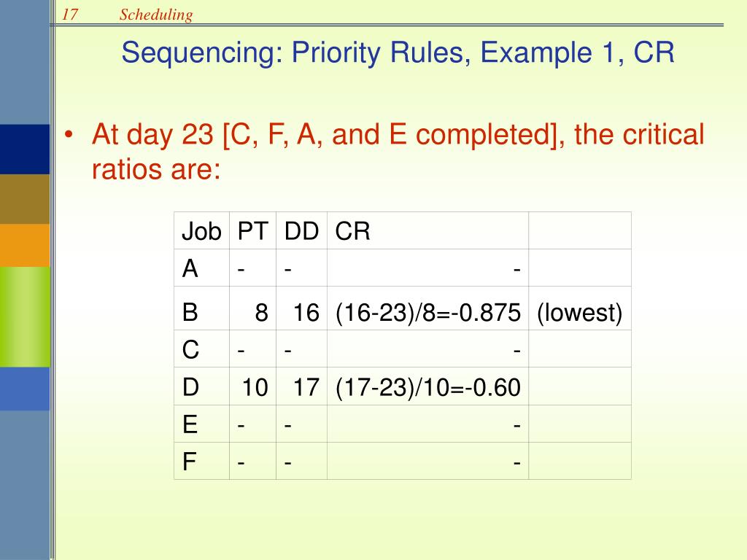Click the red bullet text 'At day 23'

pos(152,134)
